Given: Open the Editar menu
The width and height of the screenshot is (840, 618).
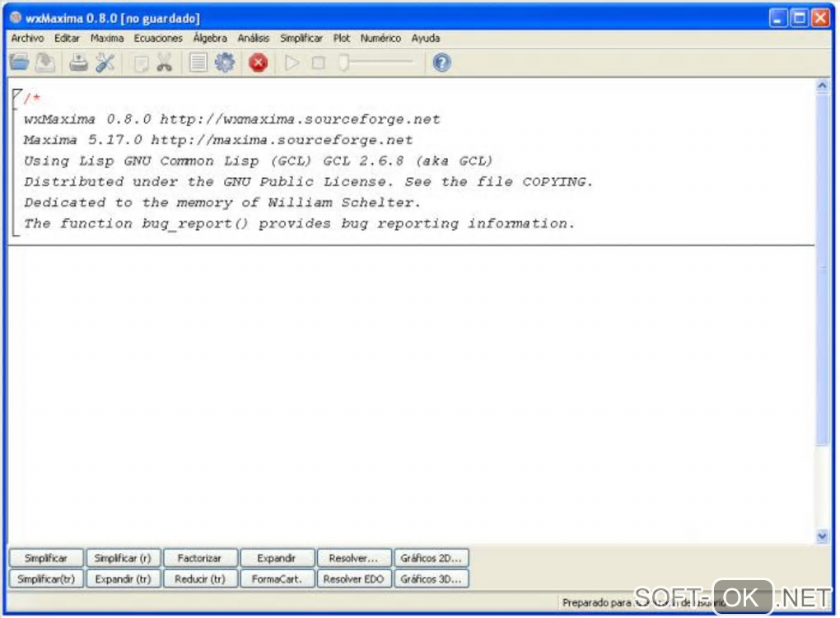Looking at the screenshot, I should click(x=67, y=38).
